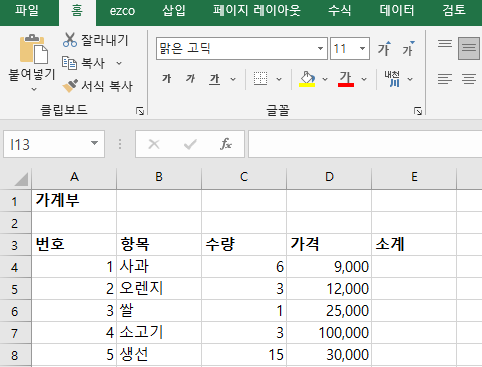
Task: Toggle underline 가 formatting
Action: coord(214,79)
